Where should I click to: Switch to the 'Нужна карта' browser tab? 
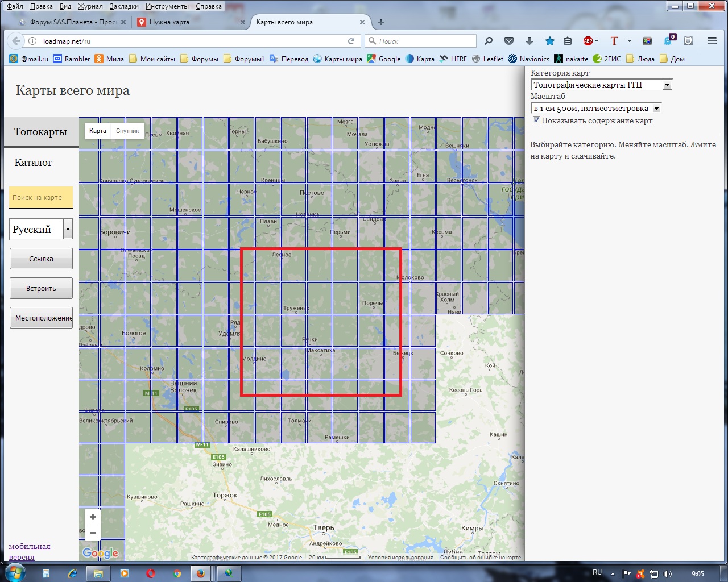tap(169, 22)
